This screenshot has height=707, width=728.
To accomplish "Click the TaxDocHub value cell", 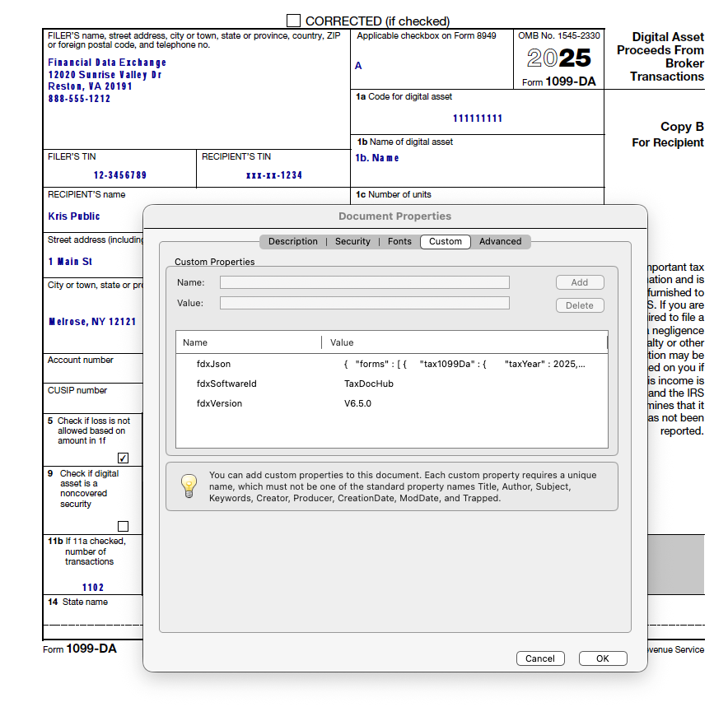I will (x=369, y=384).
